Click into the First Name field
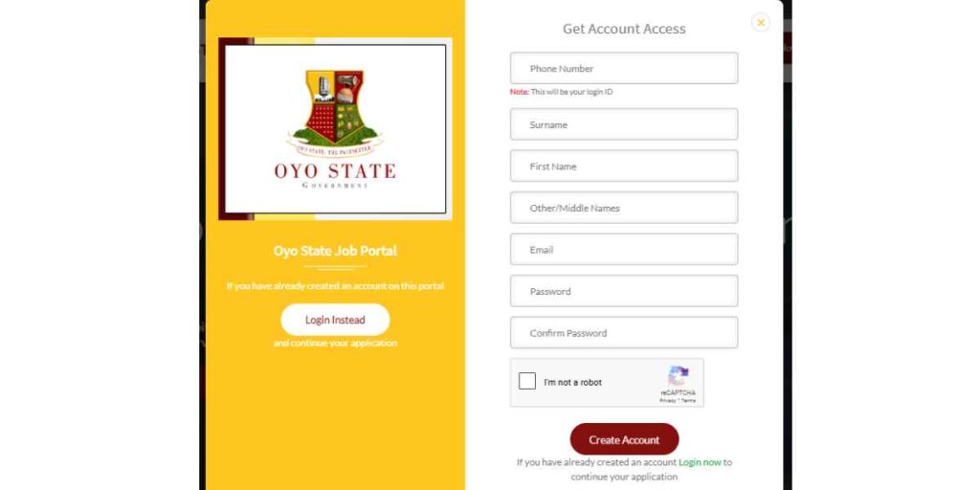 624,167
